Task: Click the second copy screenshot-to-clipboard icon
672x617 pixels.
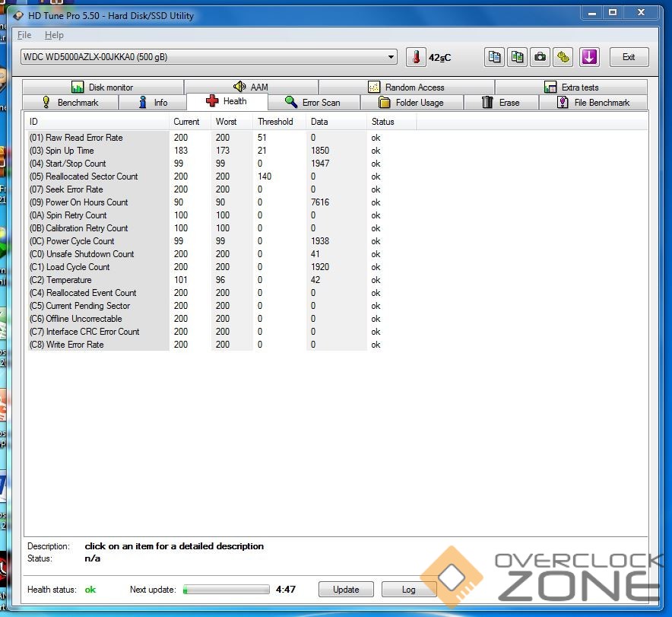Action: click(517, 57)
